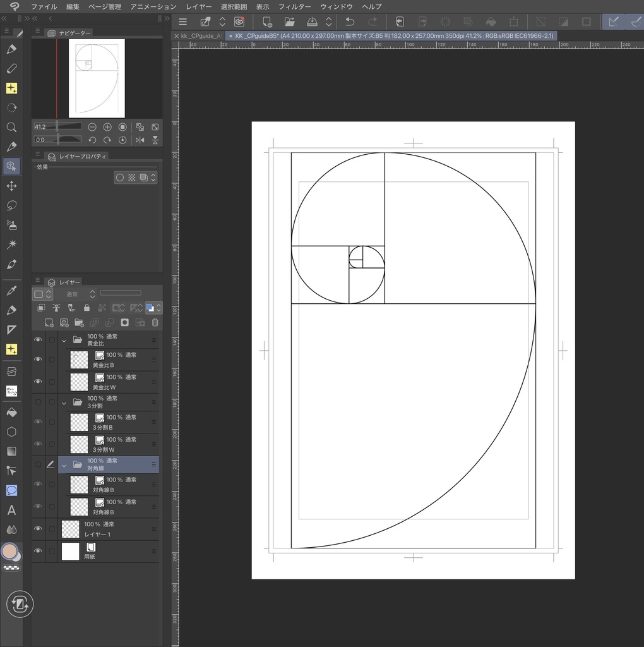Rotate canvas left in Navigator

click(x=92, y=140)
